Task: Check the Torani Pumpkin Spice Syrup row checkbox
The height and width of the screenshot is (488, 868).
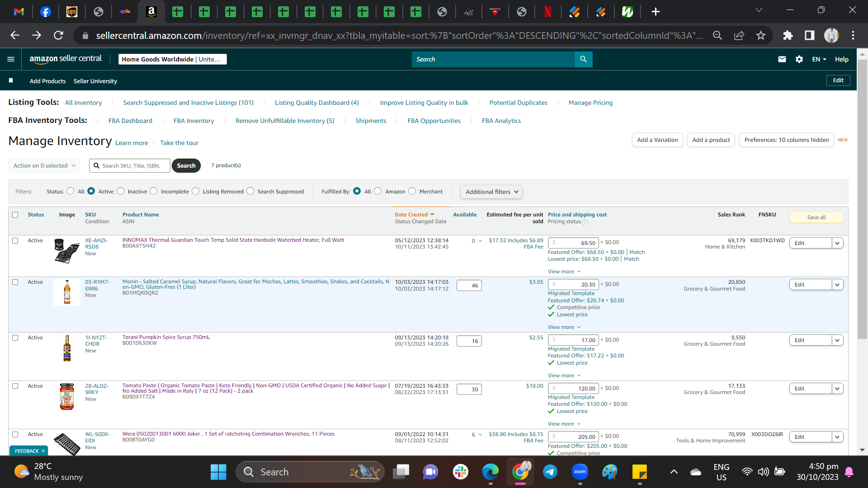Action: click(x=15, y=338)
